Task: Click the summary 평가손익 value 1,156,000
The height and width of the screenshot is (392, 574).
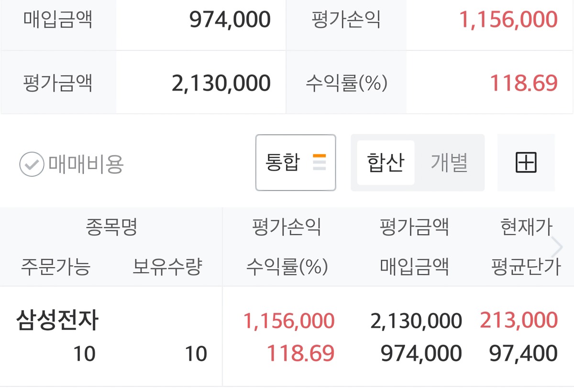Action: (508, 20)
